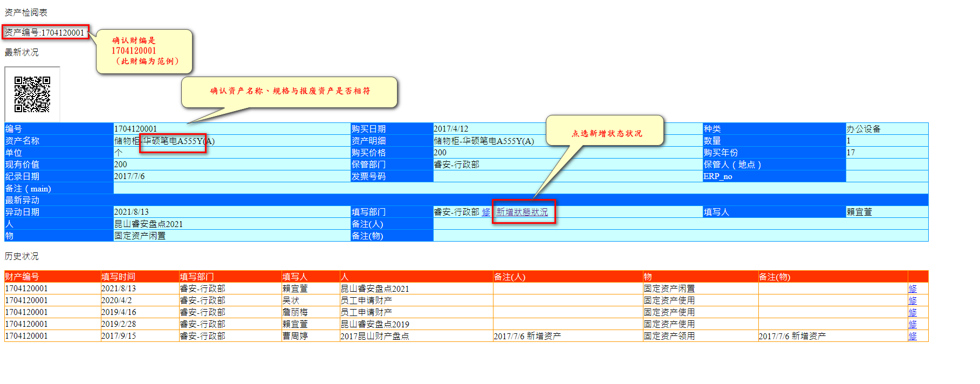Click the 修 link in the 2019/2/28 row
The width and height of the screenshot is (980, 384).
(912, 324)
